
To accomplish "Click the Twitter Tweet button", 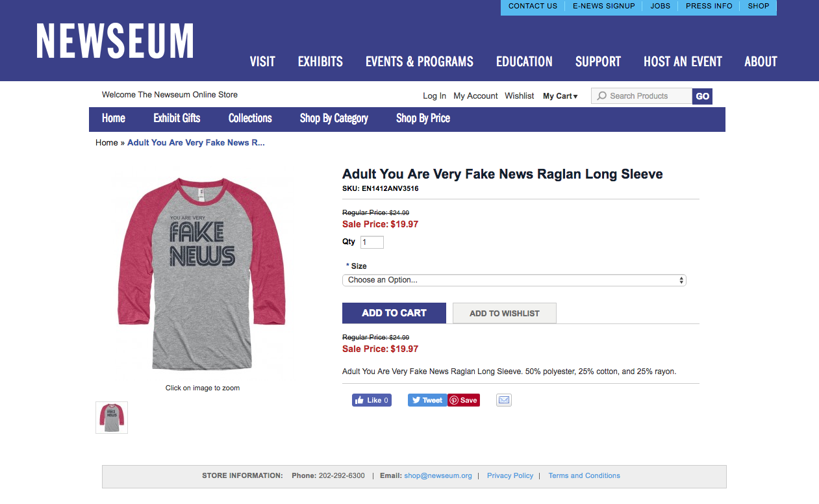I will (427, 400).
